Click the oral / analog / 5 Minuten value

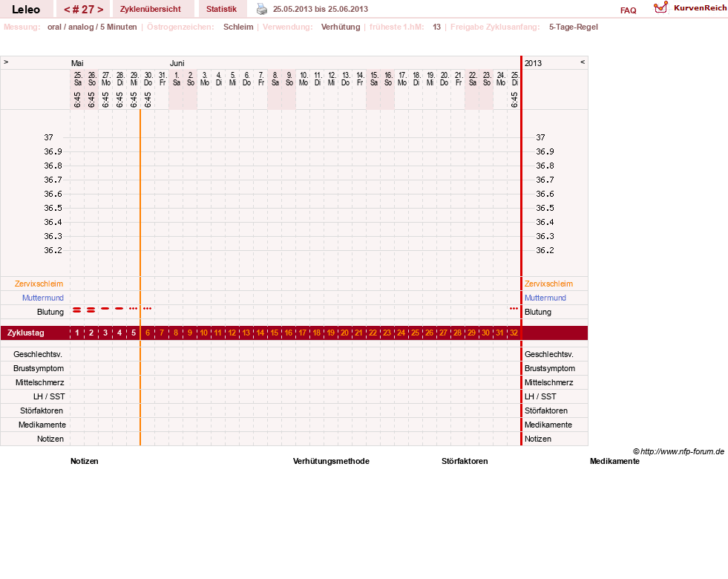click(92, 27)
